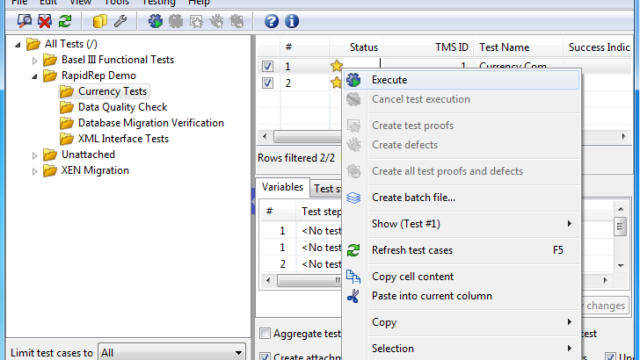The height and width of the screenshot is (360, 640).
Task: Click the Test Name column header
Action: (518, 47)
